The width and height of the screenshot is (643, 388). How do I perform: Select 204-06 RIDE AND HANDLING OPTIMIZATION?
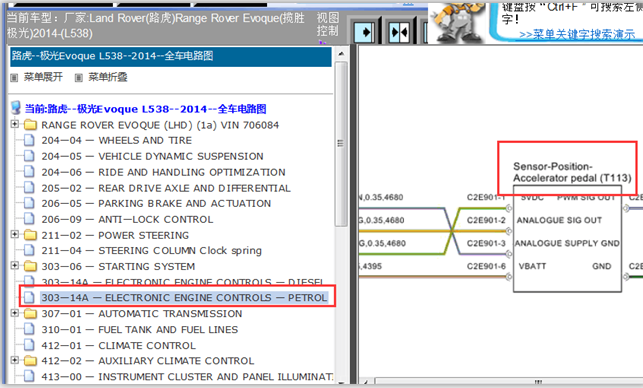coord(163,172)
